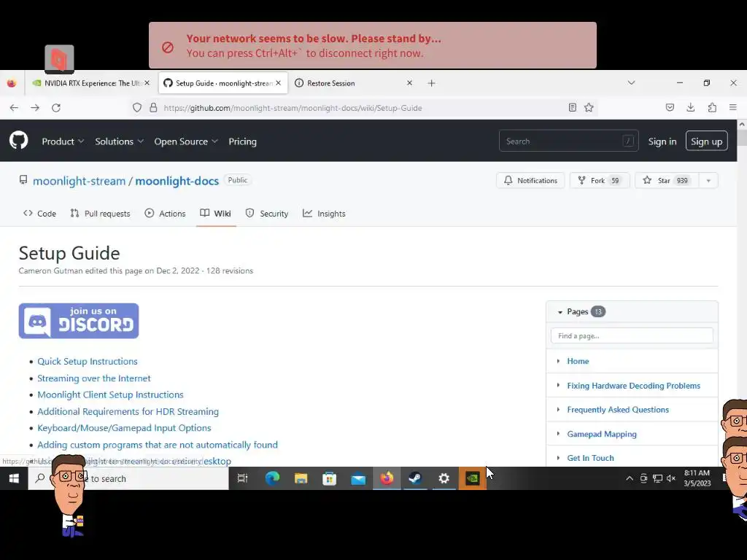Switch to the Pull requests tab
This screenshot has width=747, height=560.
click(100, 214)
